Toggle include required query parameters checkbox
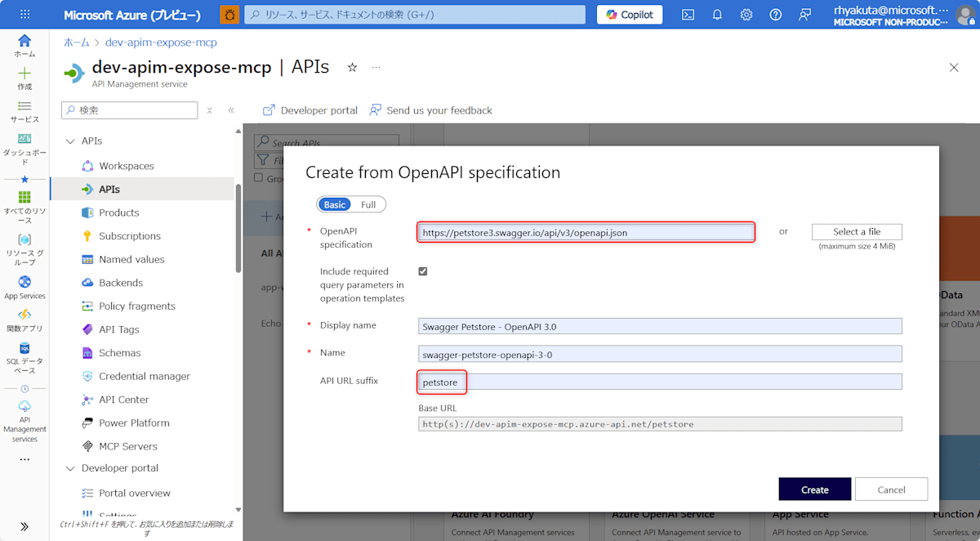 (x=422, y=271)
